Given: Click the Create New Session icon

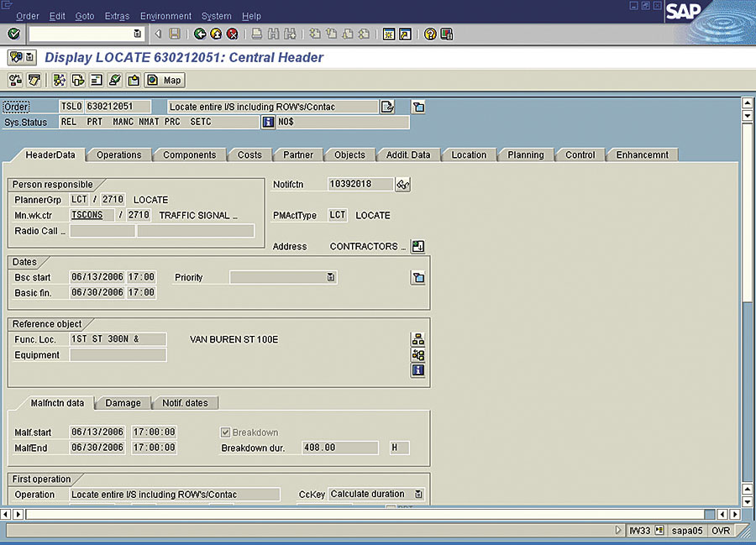Looking at the screenshot, I should point(389,34).
